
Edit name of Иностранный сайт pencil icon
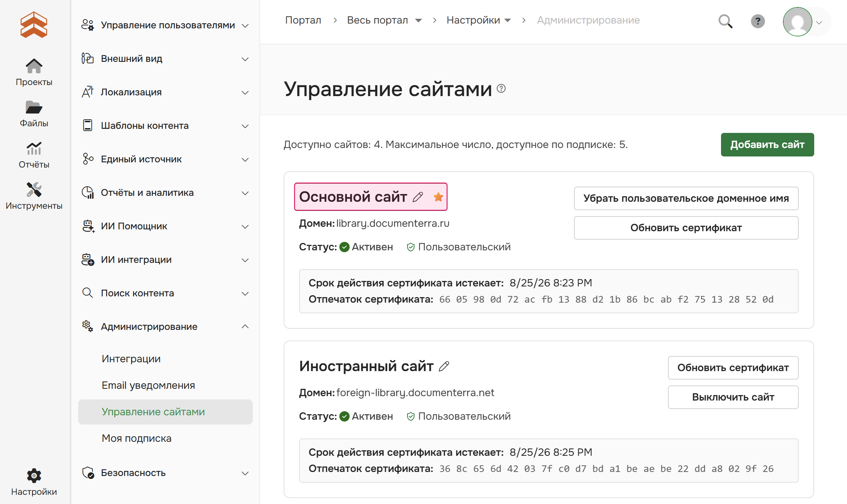[x=444, y=366]
